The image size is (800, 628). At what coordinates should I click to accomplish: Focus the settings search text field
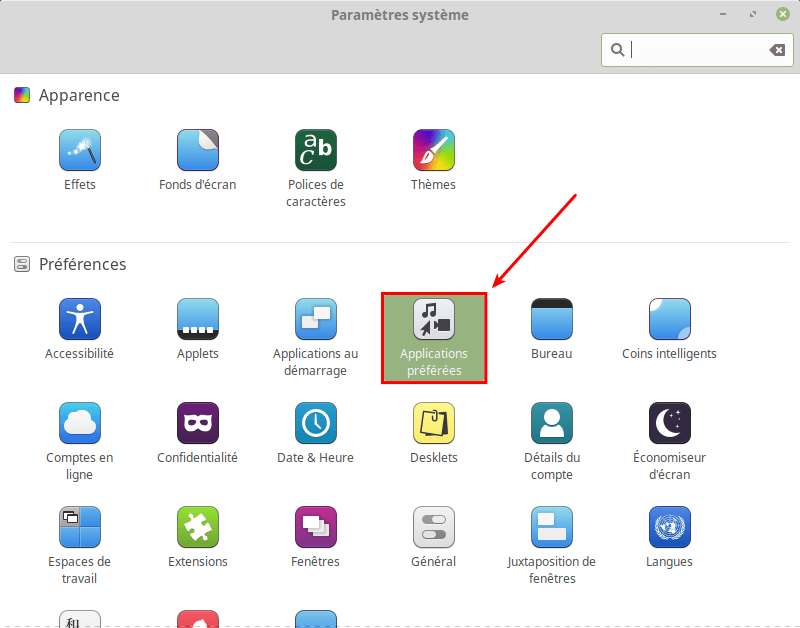(697, 50)
